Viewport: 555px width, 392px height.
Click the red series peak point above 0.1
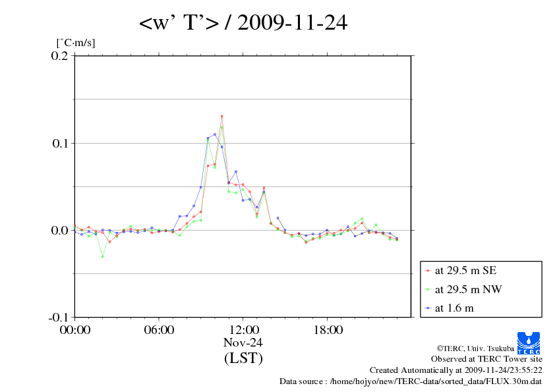(x=222, y=116)
